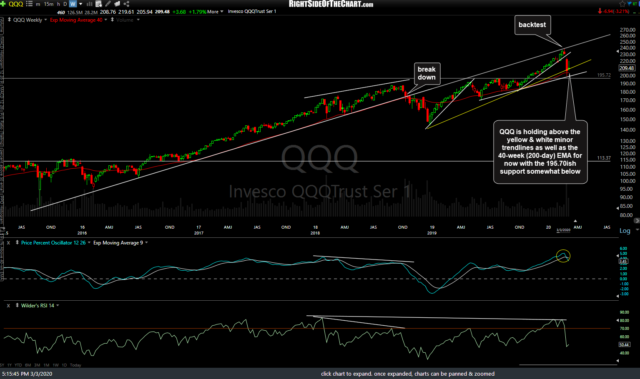Select the '1D' range button

tap(64, 365)
